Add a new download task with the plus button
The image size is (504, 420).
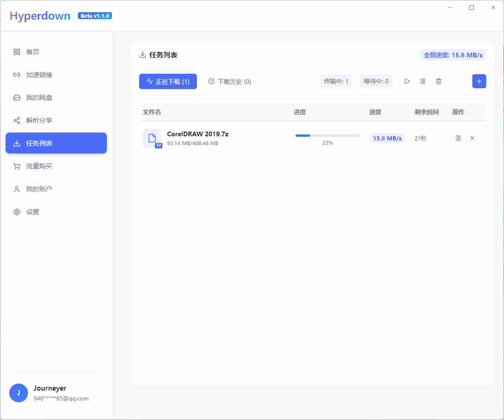[479, 81]
